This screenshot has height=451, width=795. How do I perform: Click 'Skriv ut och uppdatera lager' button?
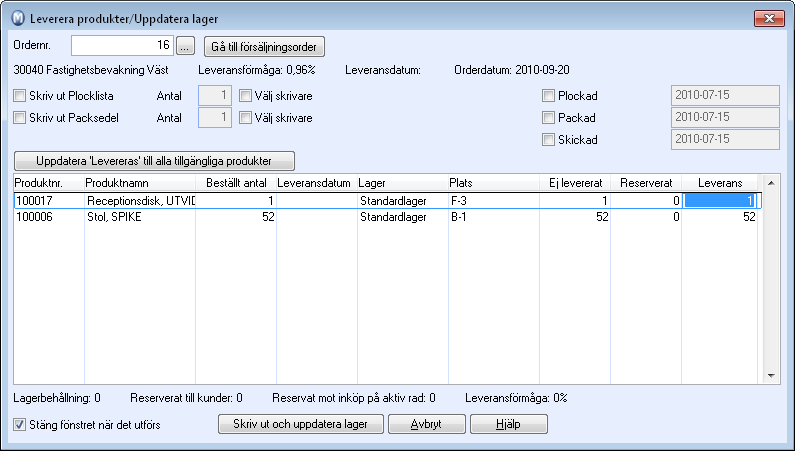point(301,424)
